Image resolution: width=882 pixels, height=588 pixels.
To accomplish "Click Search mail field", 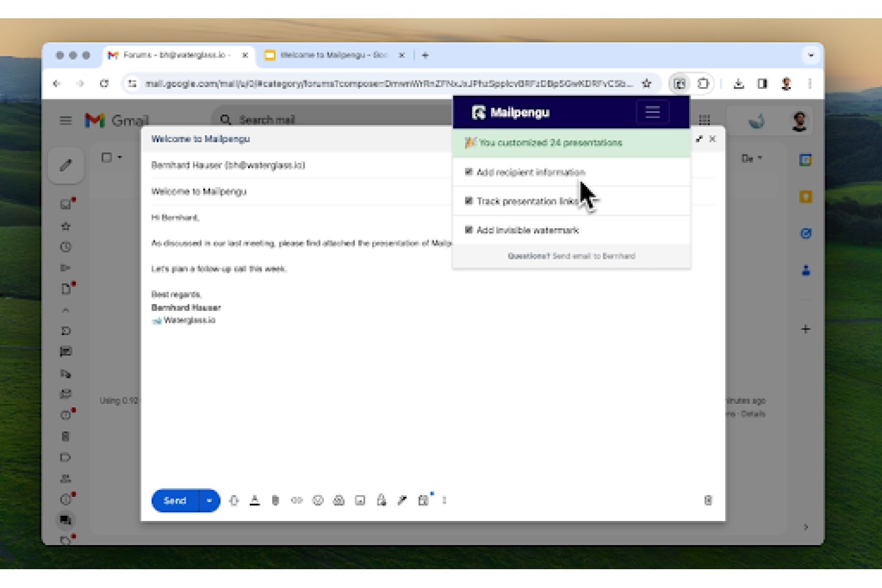I will pos(332,119).
